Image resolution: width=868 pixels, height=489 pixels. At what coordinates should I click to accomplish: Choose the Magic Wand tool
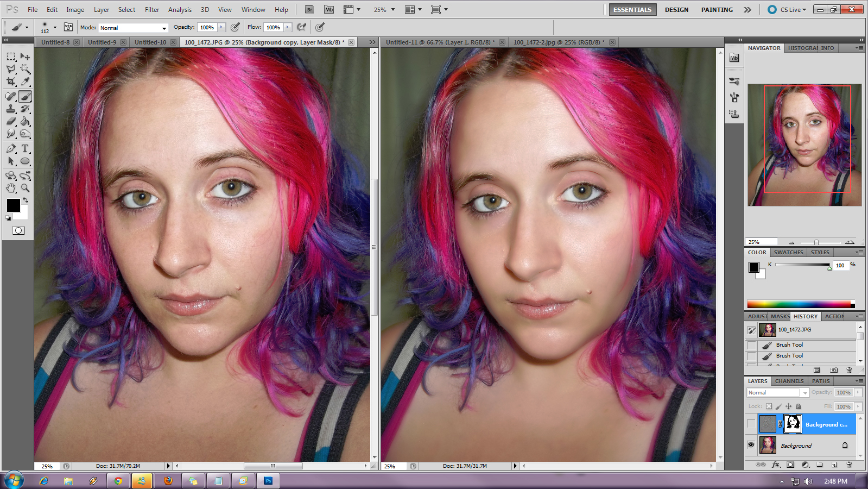click(x=25, y=69)
